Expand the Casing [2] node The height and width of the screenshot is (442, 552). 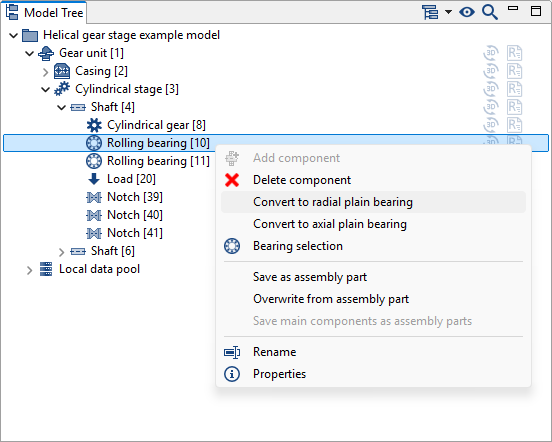coord(45,72)
